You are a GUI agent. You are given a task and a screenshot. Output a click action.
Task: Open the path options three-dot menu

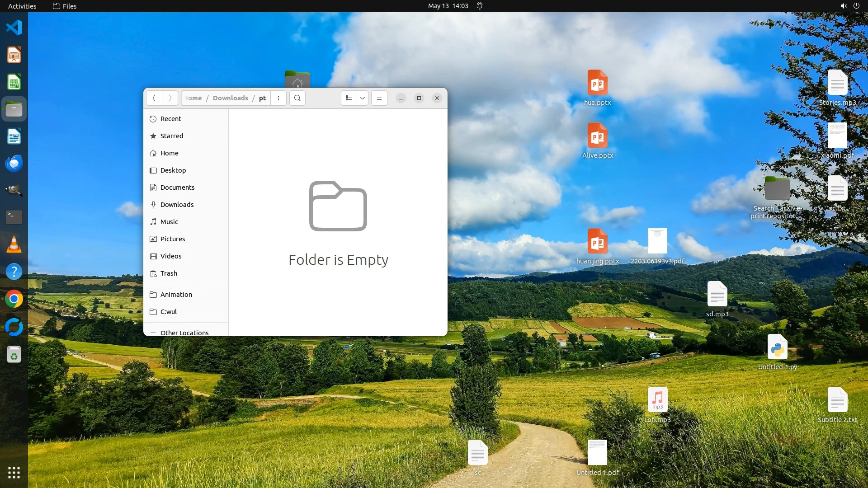[x=278, y=98]
